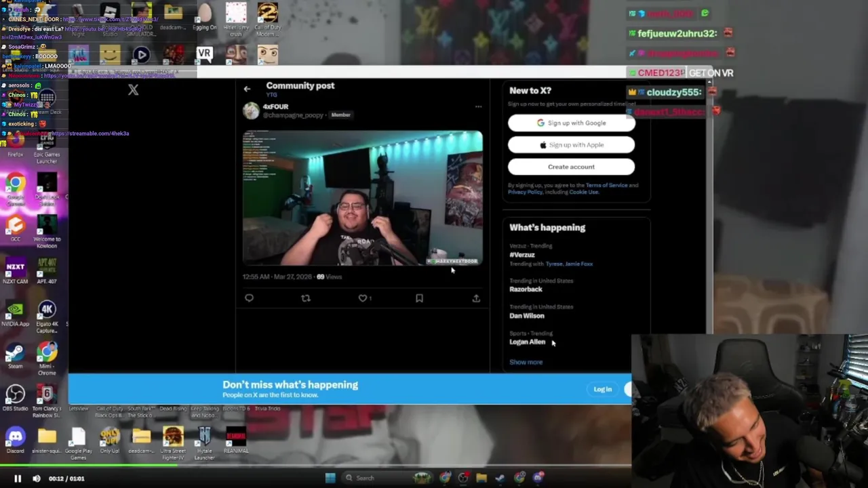Screen dimensions: 868x488
Task: Open Ultra Street Fighter IV desktop shortcut
Action: coord(173,443)
